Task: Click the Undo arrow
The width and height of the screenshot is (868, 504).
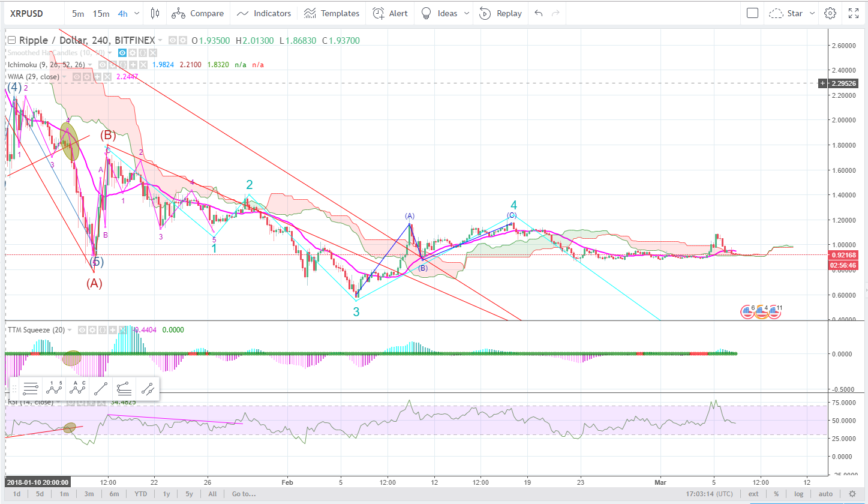Action: [x=537, y=13]
